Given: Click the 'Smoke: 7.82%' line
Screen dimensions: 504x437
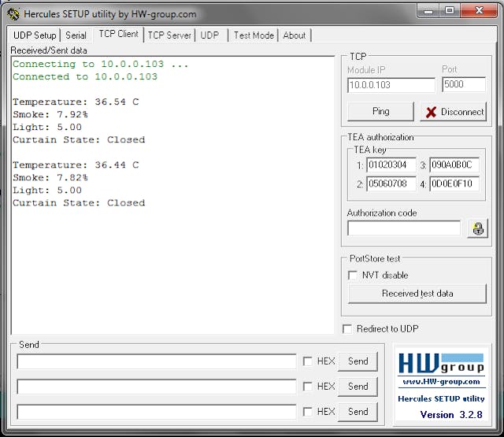Looking at the screenshot, I should 50,178.
